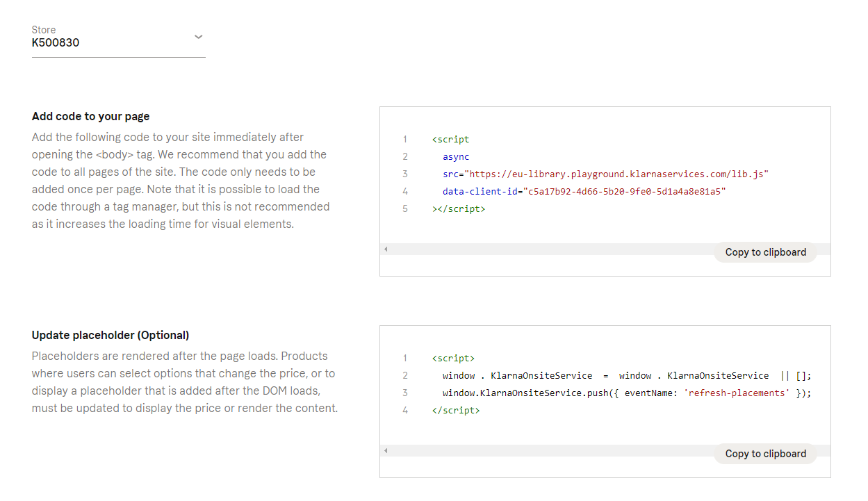
Task: Click the Store field label
Action: pos(44,30)
